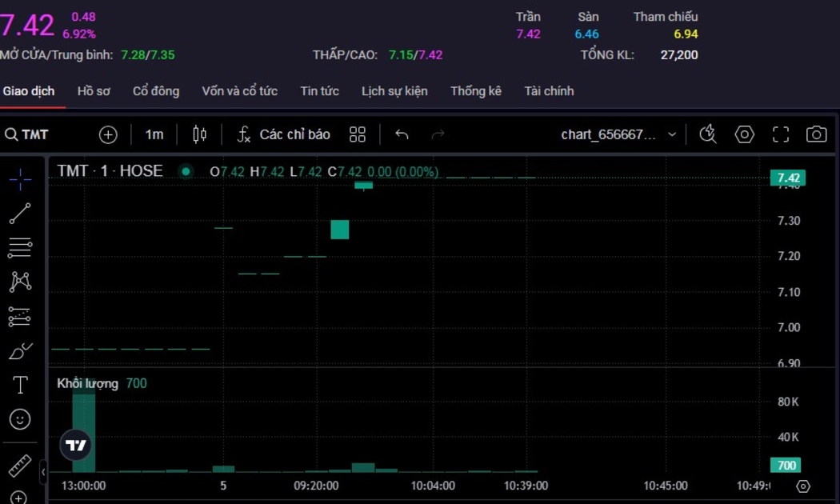Click the Các chỉ báo indicators button
This screenshot has width=840, height=504.
(x=284, y=134)
